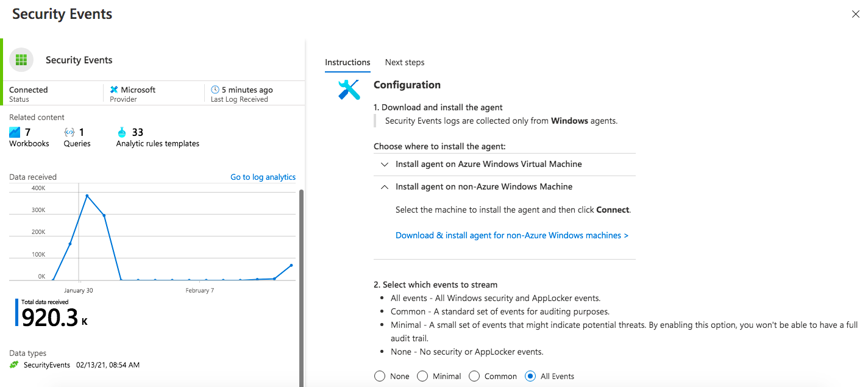This screenshot has width=868, height=387.
Task: Click the 5 minutes ago log time
Action: (247, 90)
